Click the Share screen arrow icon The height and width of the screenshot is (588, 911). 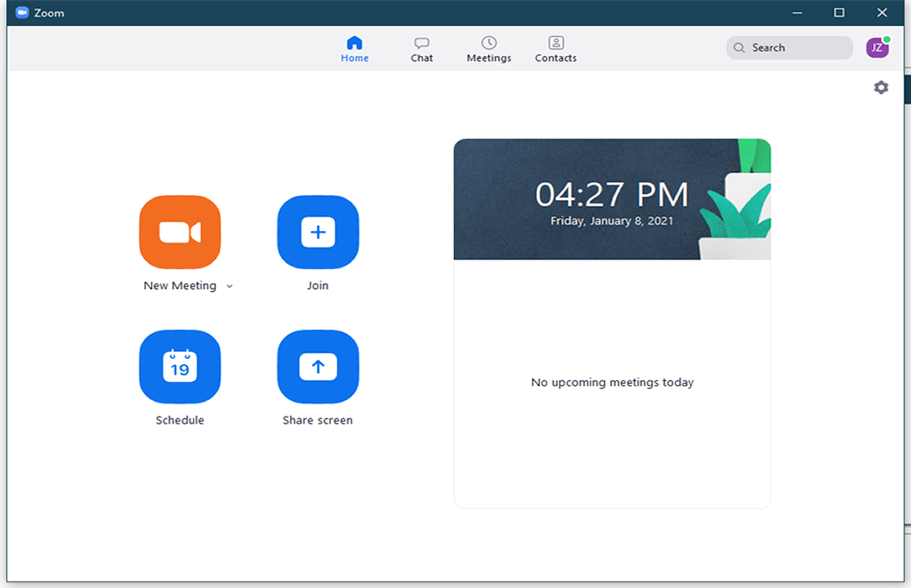(318, 367)
